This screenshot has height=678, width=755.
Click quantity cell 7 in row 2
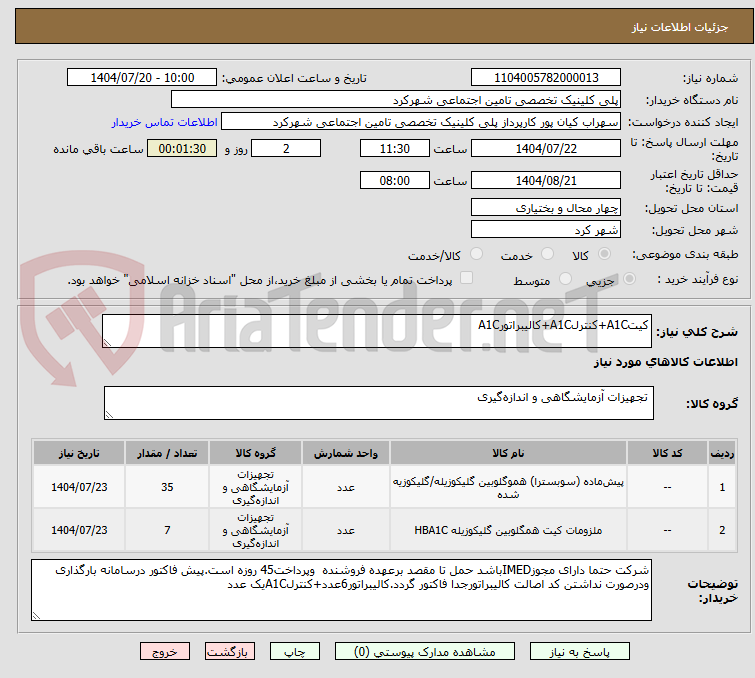tap(167, 530)
